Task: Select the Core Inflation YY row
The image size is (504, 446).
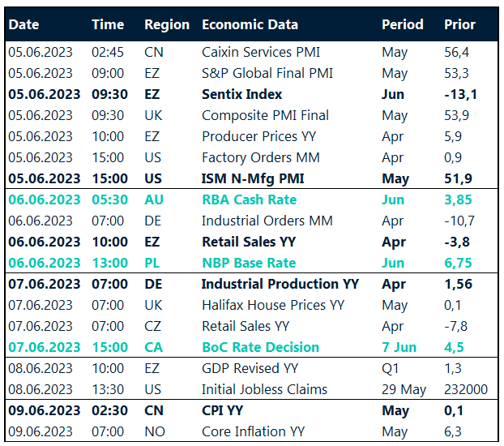Action: pos(253,431)
